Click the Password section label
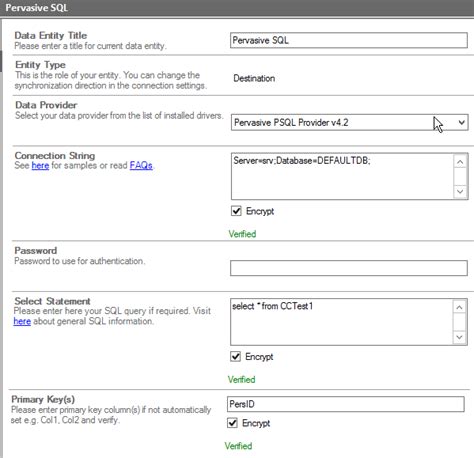Image resolution: width=474 pixels, height=458 pixels. 36,250
